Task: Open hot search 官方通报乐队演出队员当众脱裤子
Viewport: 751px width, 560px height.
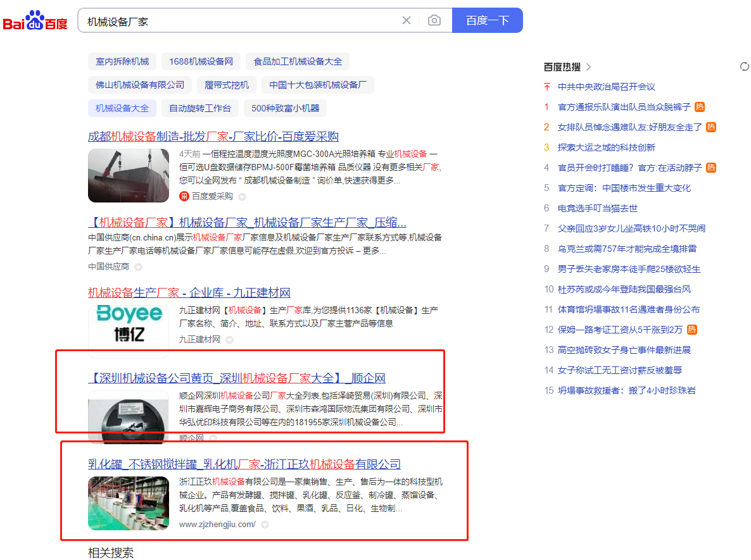Action: (x=624, y=107)
